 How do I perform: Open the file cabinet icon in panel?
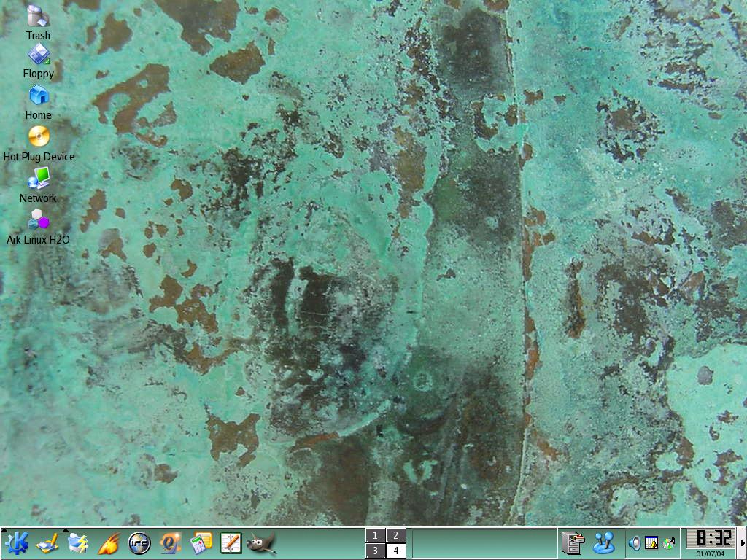coord(573,543)
